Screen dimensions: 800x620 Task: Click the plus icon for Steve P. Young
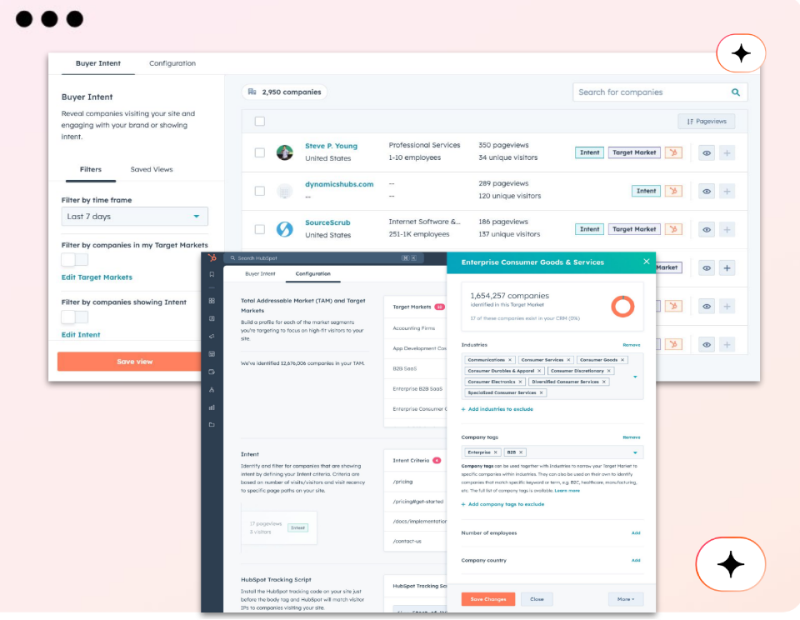click(x=727, y=153)
